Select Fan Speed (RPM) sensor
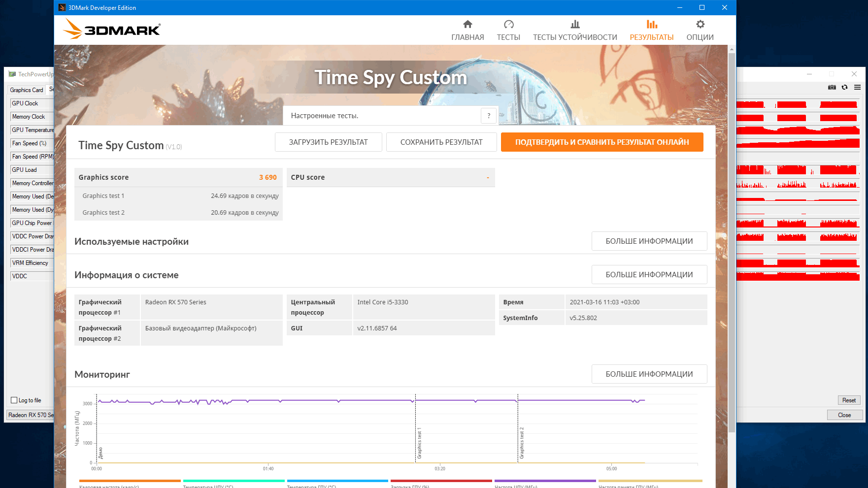 tap(32, 157)
